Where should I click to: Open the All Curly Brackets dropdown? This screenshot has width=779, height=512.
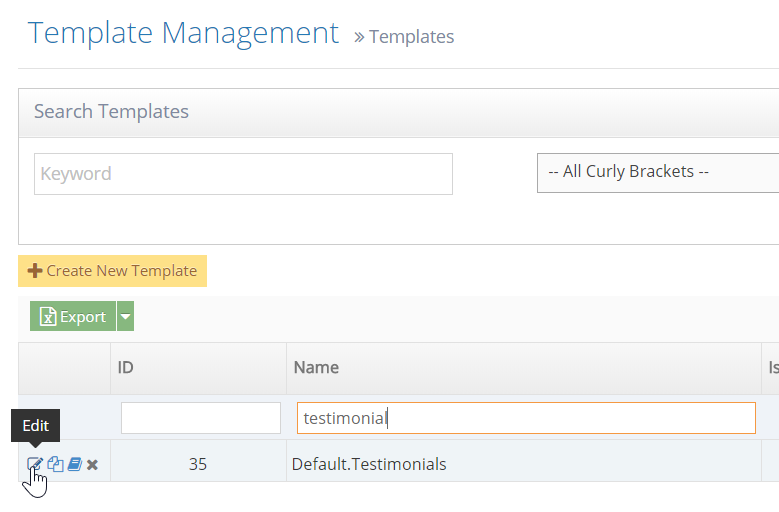[x=657, y=172]
